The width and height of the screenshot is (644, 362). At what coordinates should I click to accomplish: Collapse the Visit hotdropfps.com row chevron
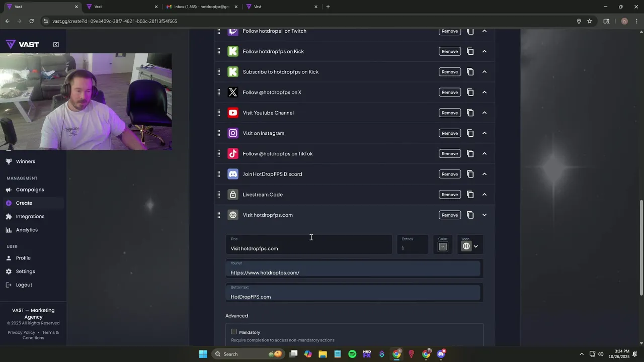pyautogui.click(x=484, y=215)
